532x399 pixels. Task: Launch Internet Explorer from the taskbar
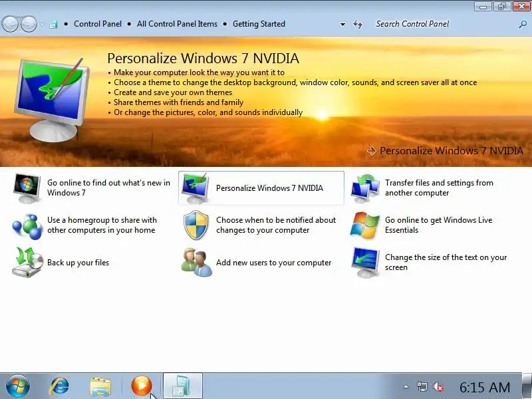coord(59,386)
